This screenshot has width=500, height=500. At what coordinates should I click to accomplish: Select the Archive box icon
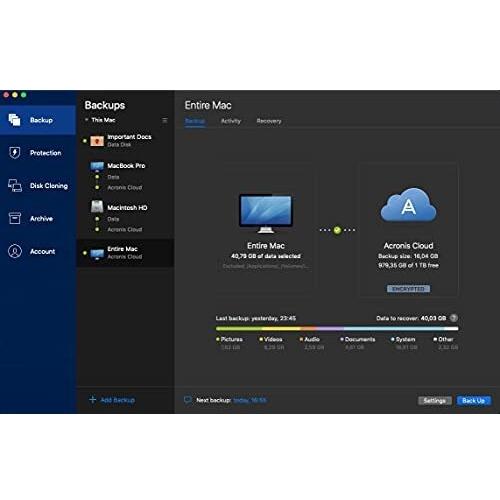tap(14, 218)
